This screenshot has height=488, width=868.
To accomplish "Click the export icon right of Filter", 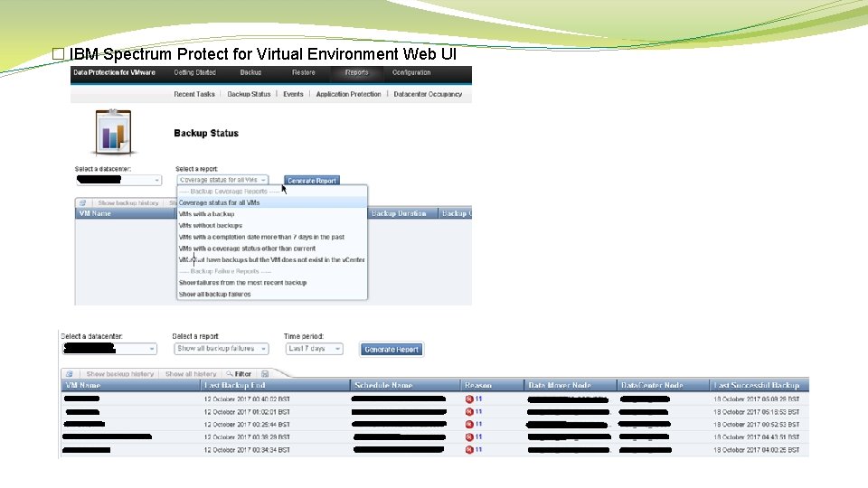I will (265, 374).
